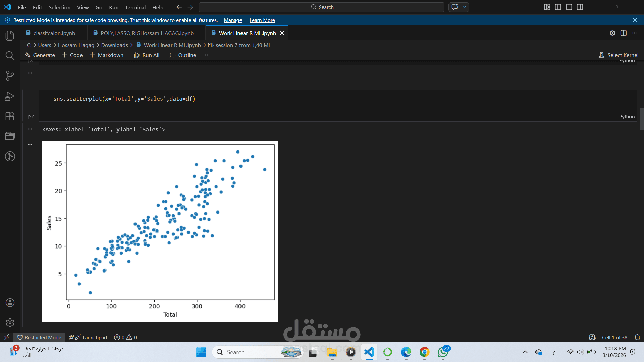Viewport: 644px width, 362px height.
Task: Click the Run All button
Action: point(147,55)
